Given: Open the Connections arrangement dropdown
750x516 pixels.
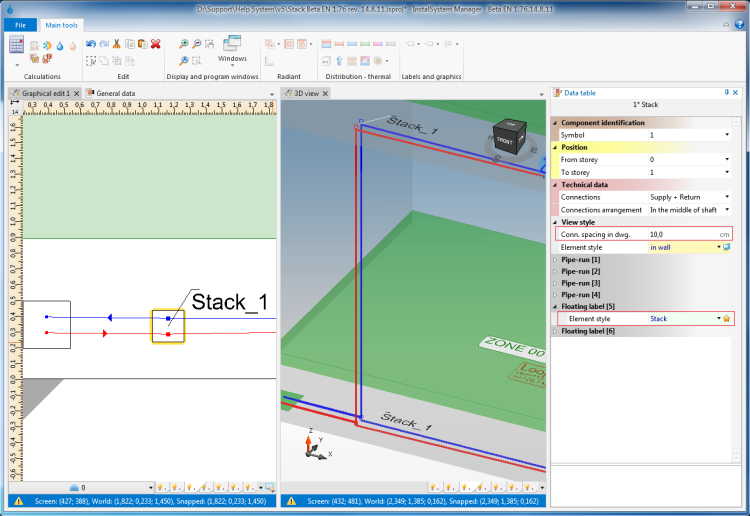Looking at the screenshot, I should [x=727, y=209].
